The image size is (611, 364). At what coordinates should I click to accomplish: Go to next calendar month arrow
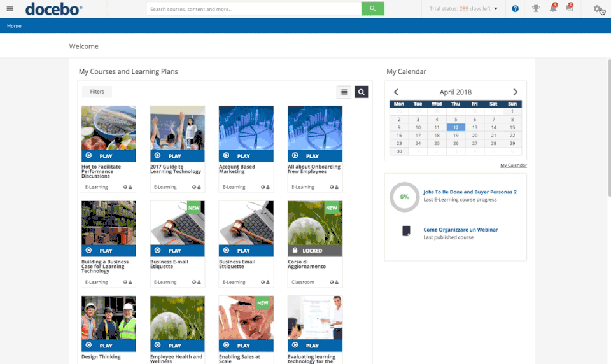tap(515, 92)
